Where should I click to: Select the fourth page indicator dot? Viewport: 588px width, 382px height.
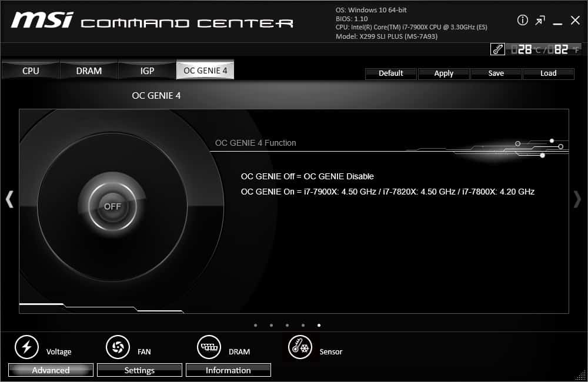click(x=303, y=326)
